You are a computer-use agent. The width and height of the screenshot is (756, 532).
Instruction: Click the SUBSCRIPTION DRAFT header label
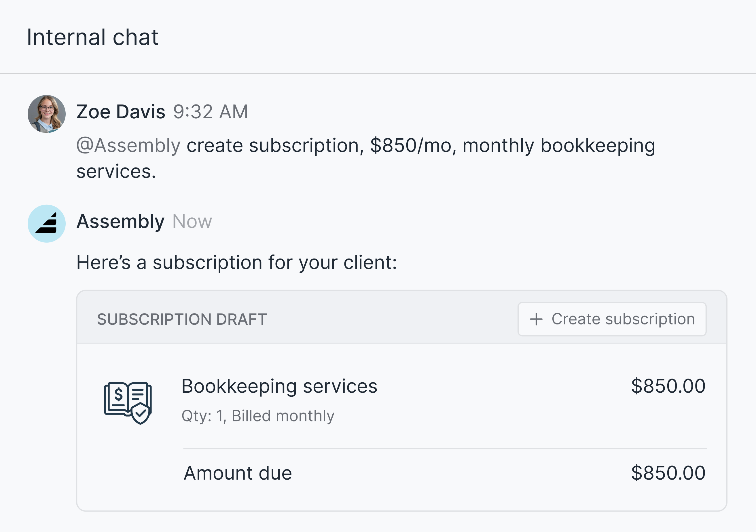tap(182, 319)
